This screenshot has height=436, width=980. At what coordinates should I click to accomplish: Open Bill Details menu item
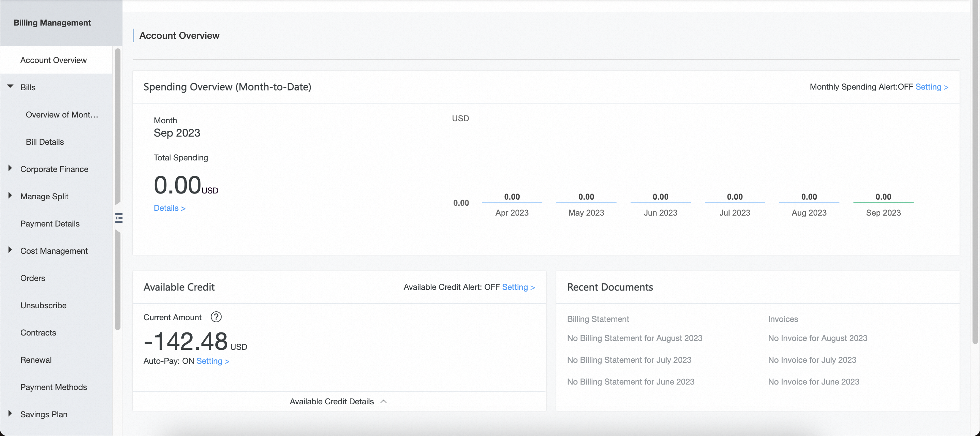coord(45,142)
